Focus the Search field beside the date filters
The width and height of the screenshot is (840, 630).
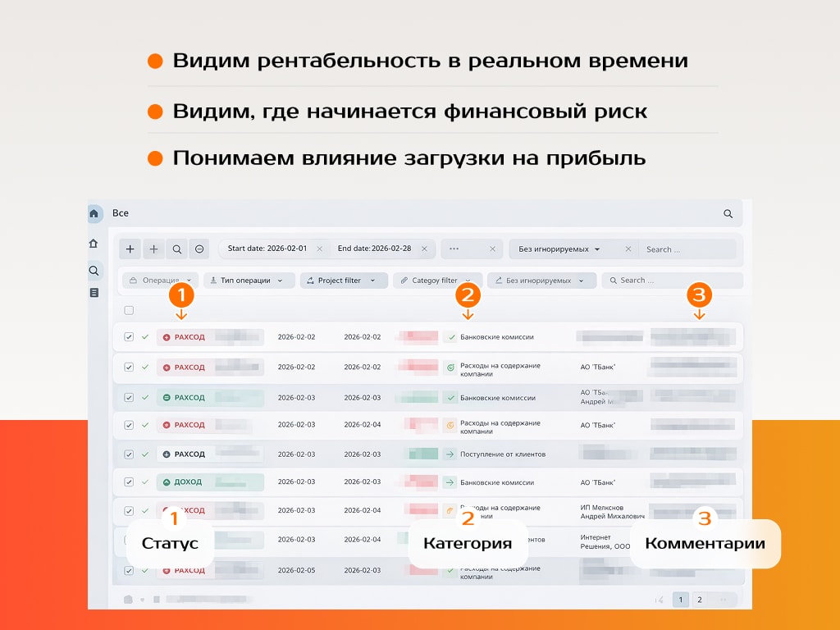click(x=688, y=249)
